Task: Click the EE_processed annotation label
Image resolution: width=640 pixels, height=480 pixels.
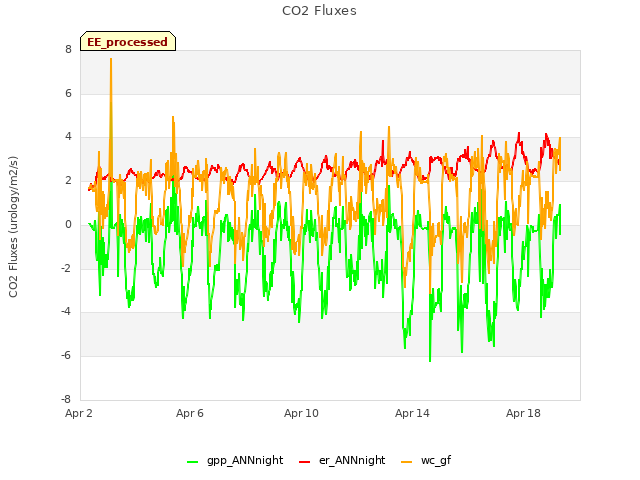Action: pyautogui.click(x=128, y=41)
